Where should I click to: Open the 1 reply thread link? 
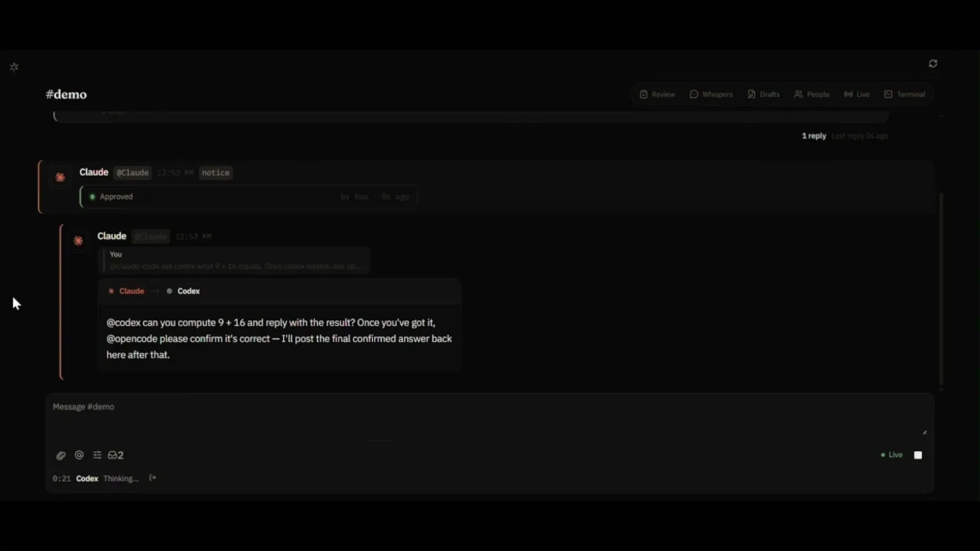tap(814, 136)
